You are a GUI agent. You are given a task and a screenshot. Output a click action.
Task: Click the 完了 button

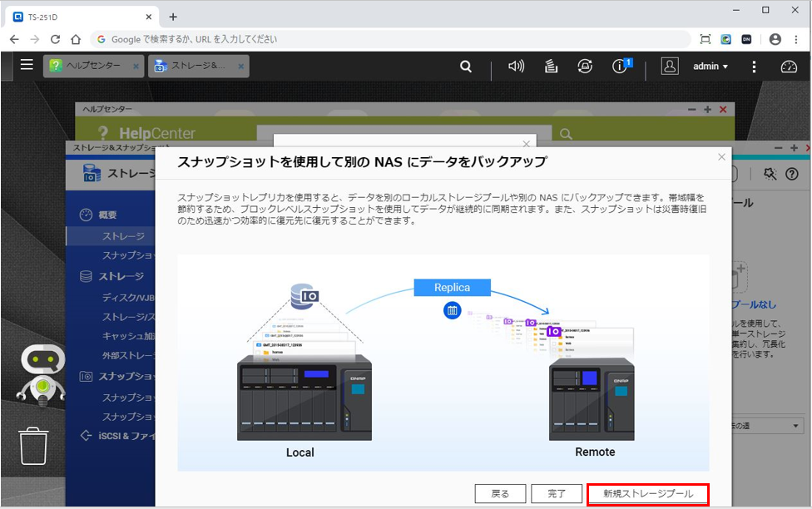click(x=557, y=494)
